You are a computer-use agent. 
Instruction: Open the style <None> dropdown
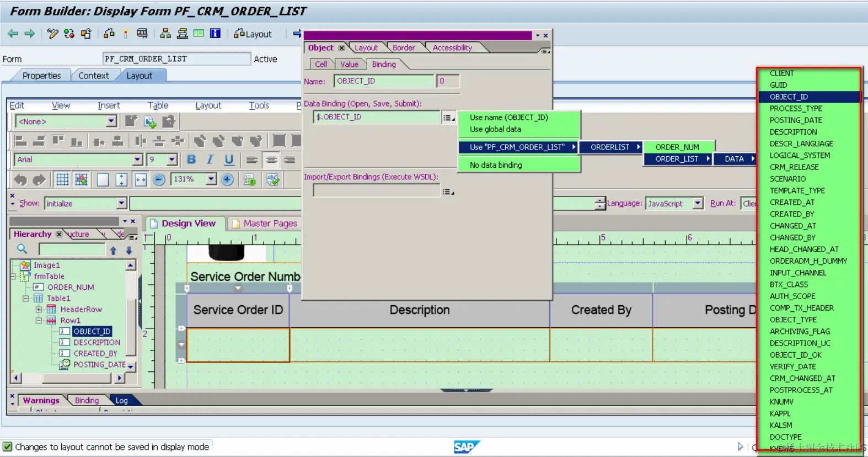[x=111, y=121]
